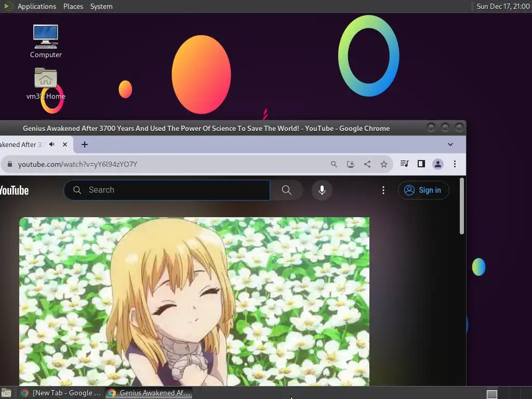Toggle the Chrome side panel

tap(421, 164)
